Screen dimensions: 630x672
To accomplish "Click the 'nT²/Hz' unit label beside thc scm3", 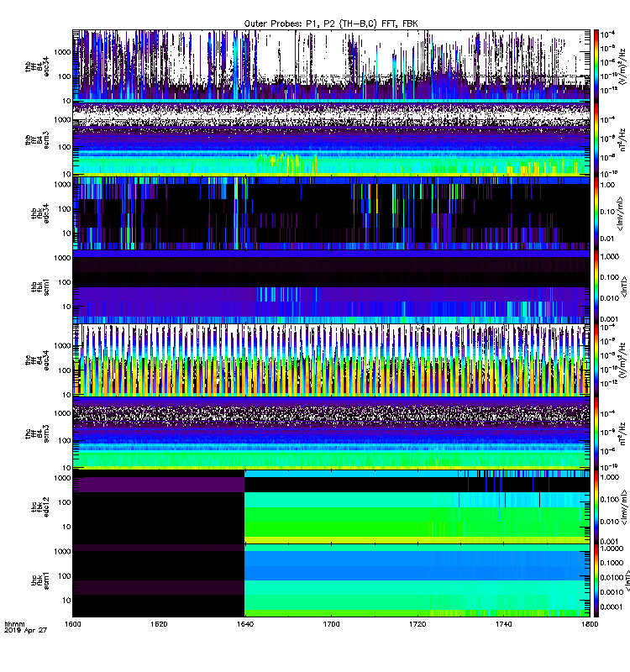I will coord(623,433).
